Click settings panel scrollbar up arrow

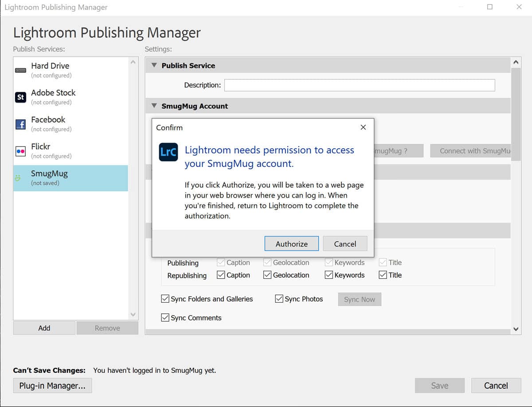516,63
